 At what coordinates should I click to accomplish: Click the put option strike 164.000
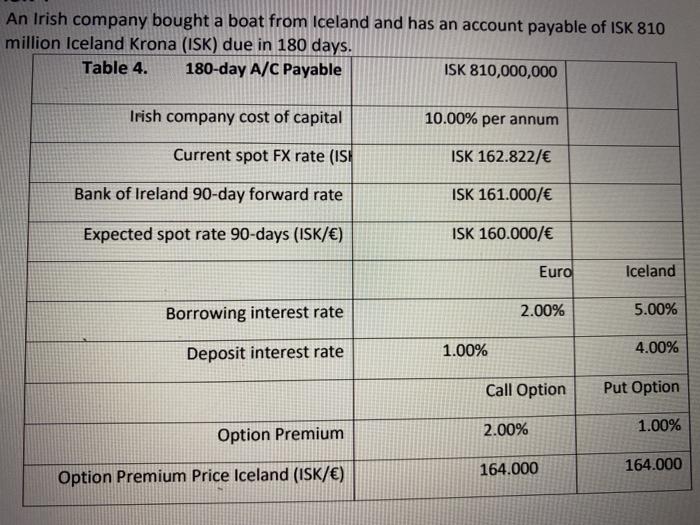653,465
